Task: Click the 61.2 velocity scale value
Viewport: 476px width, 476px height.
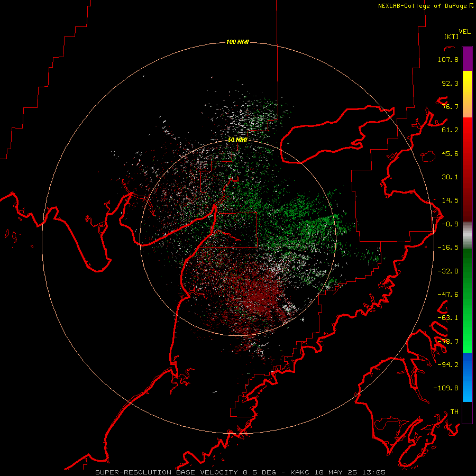Action: pyautogui.click(x=450, y=130)
